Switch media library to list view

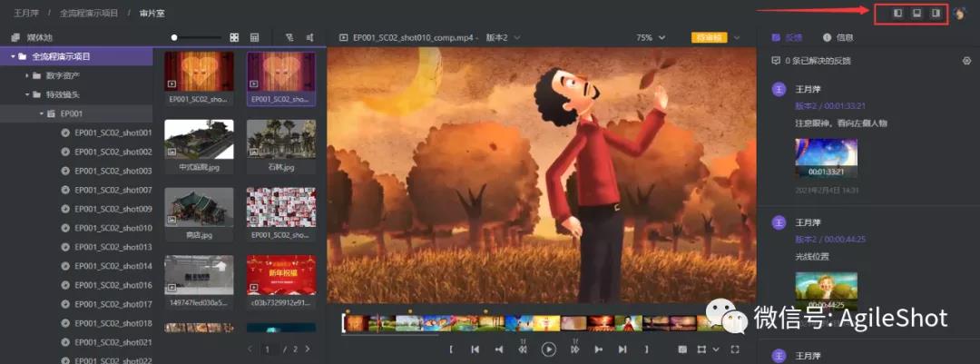[x=254, y=37]
